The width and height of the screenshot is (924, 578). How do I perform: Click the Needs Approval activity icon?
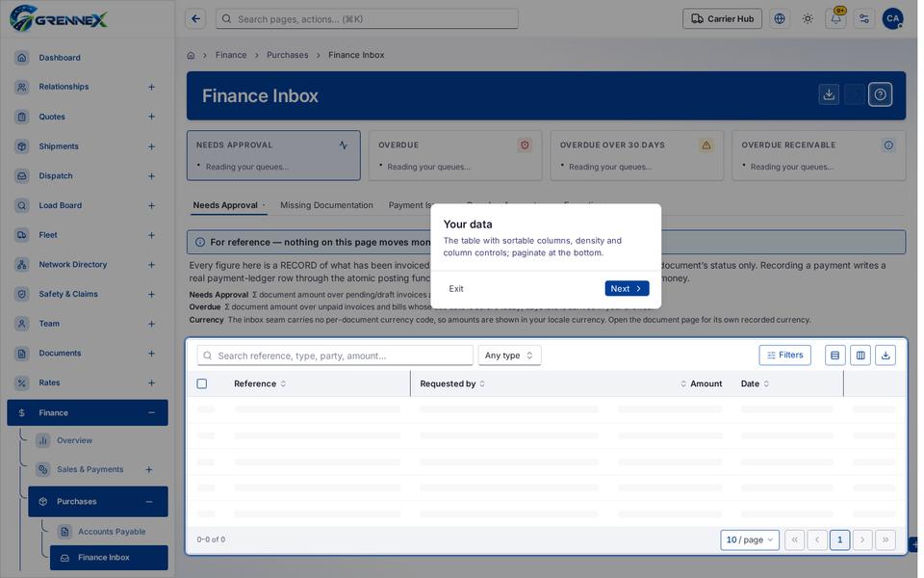[343, 145]
